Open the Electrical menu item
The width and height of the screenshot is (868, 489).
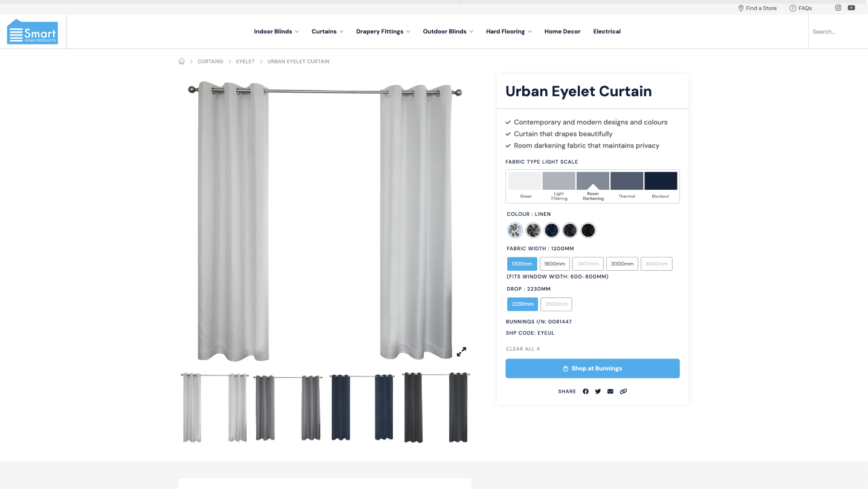(x=607, y=31)
